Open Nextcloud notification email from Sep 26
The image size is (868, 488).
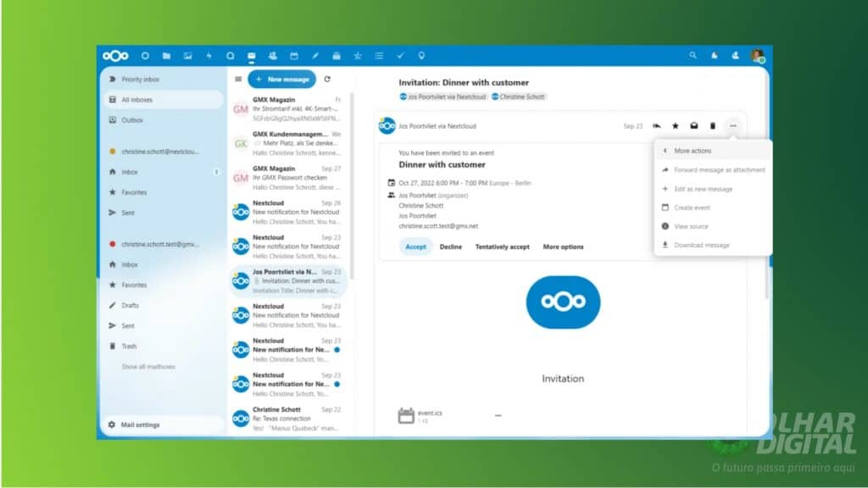click(288, 212)
